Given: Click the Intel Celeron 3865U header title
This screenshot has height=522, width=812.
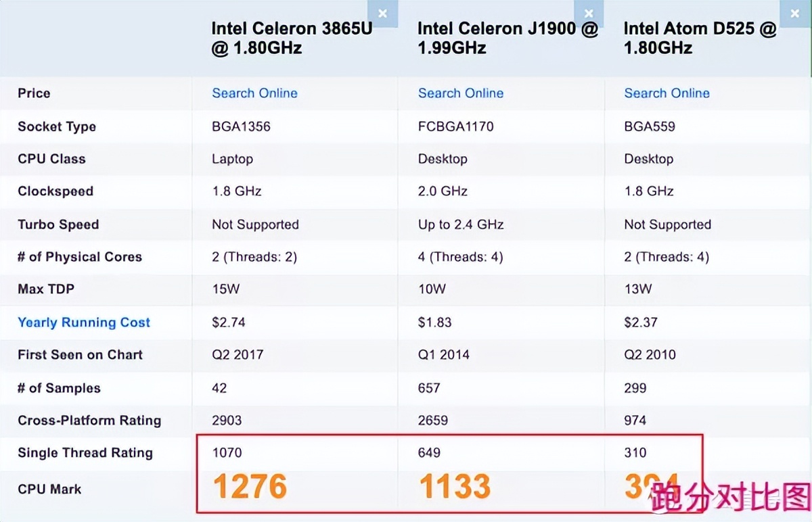Looking at the screenshot, I should pos(292,38).
